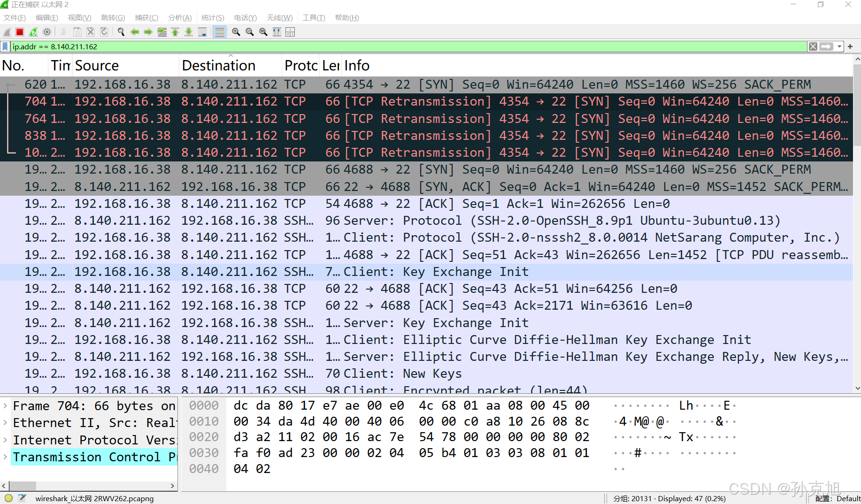Edit capture file properties icon
This screenshot has width=861, height=504.
22,498
